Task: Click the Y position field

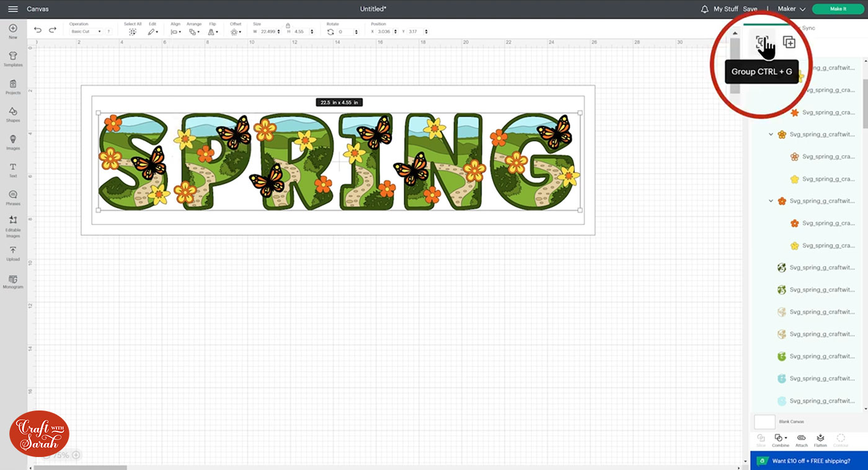Action: (417, 32)
